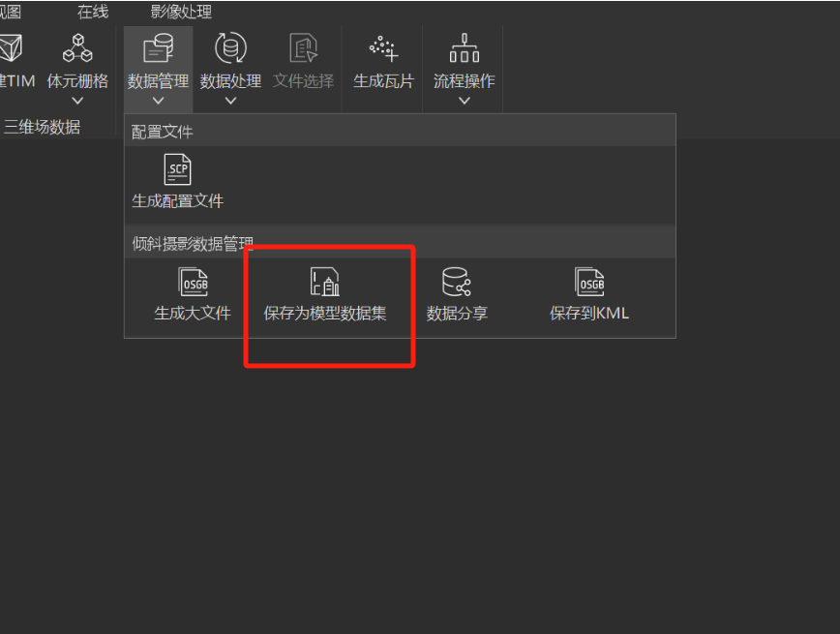Click the 流程操作 hierarchy icon

pos(465,47)
